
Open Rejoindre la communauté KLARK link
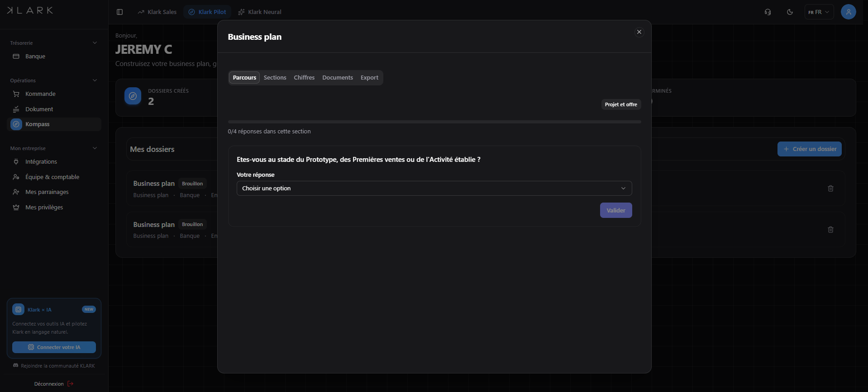coord(54,366)
